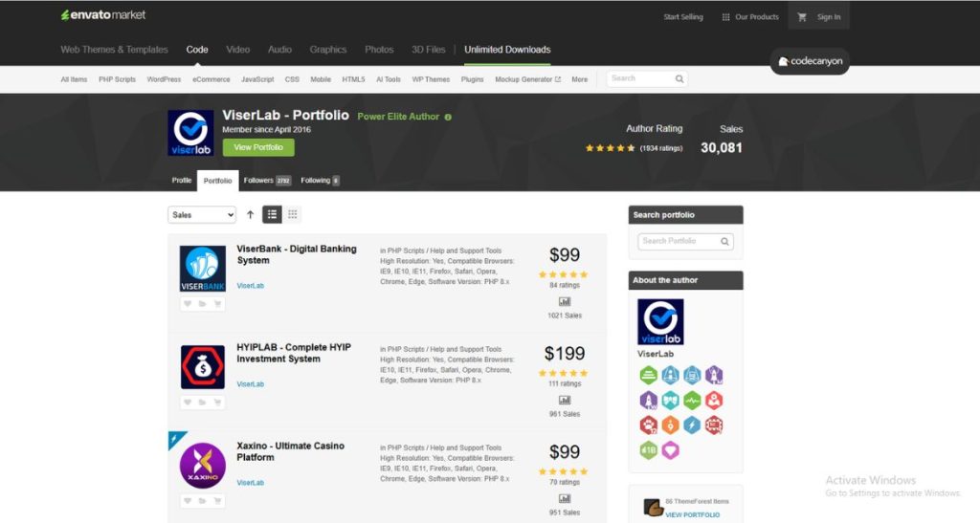Open the Video menu item

click(x=237, y=50)
